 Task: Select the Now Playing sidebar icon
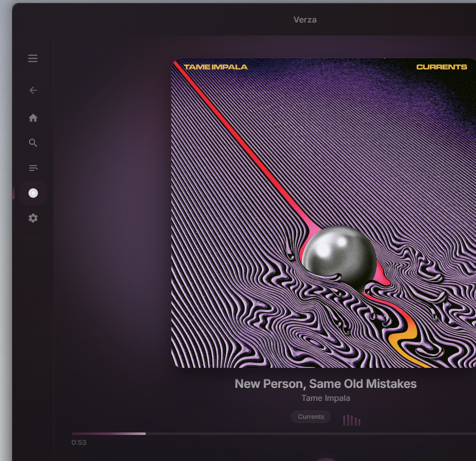pyautogui.click(x=33, y=193)
